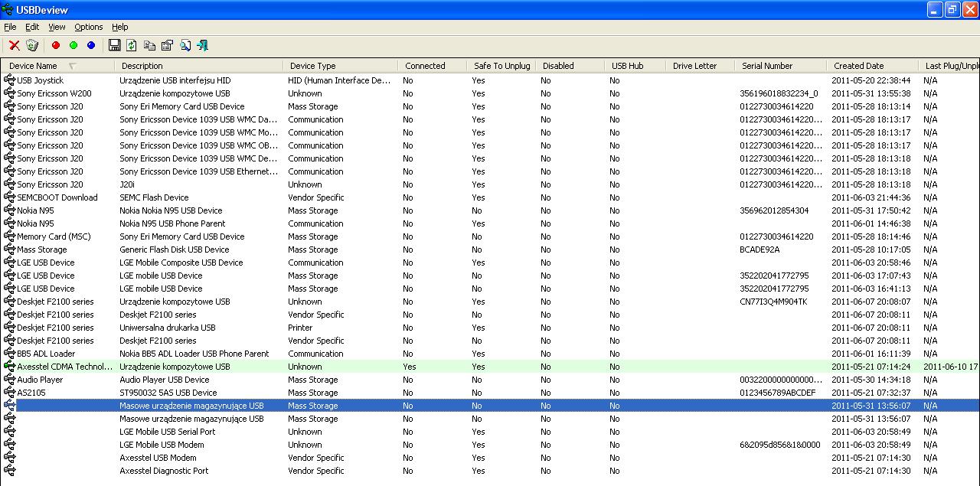Open the Help menu
The height and width of the screenshot is (486, 980).
click(x=120, y=27)
